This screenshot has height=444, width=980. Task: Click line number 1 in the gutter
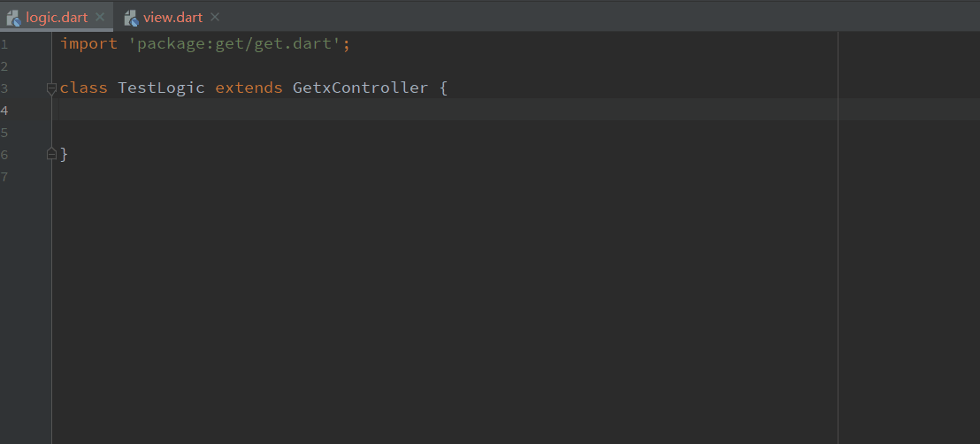pyautogui.click(x=4, y=44)
